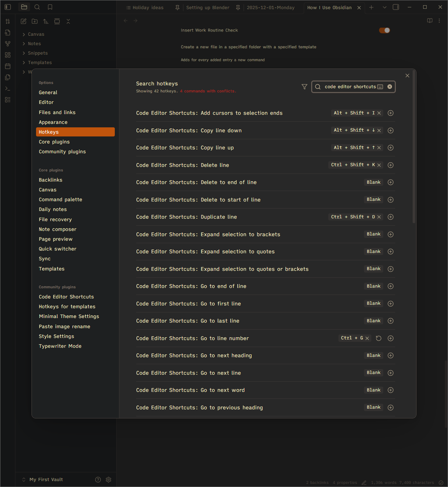Open Minimal Theme Settings options
Viewport: 448px width, 487px height.
69,316
